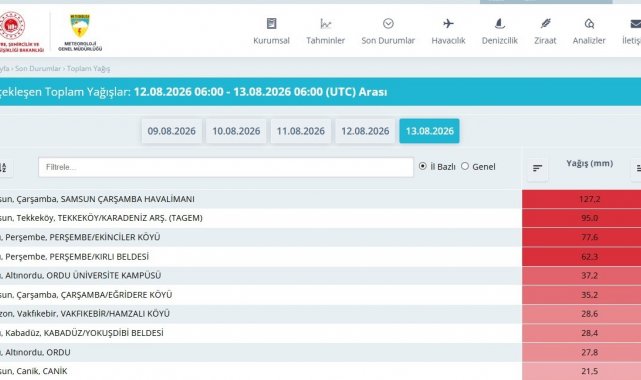641x380 pixels.
Task: Click the VAKFIKEBİR/HAMZALI KÖYÜ row
Action: click(x=261, y=314)
